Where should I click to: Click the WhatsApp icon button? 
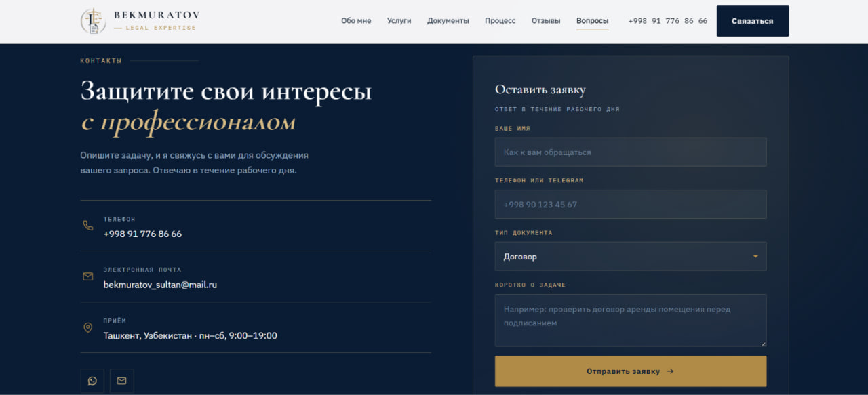(92, 381)
